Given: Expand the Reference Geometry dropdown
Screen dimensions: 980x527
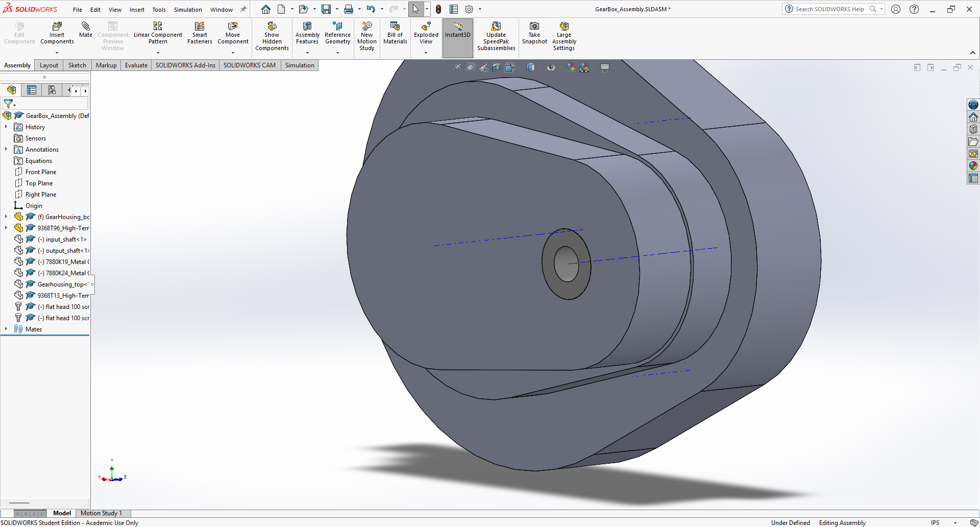Looking at the screenshot, I should (x=337, y=53).
